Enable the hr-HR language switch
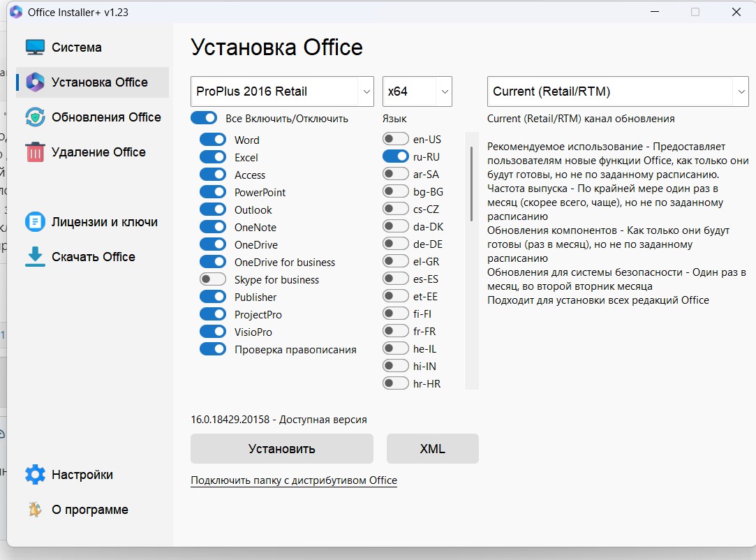The image size is (756, 560). [x=396, y=383]
